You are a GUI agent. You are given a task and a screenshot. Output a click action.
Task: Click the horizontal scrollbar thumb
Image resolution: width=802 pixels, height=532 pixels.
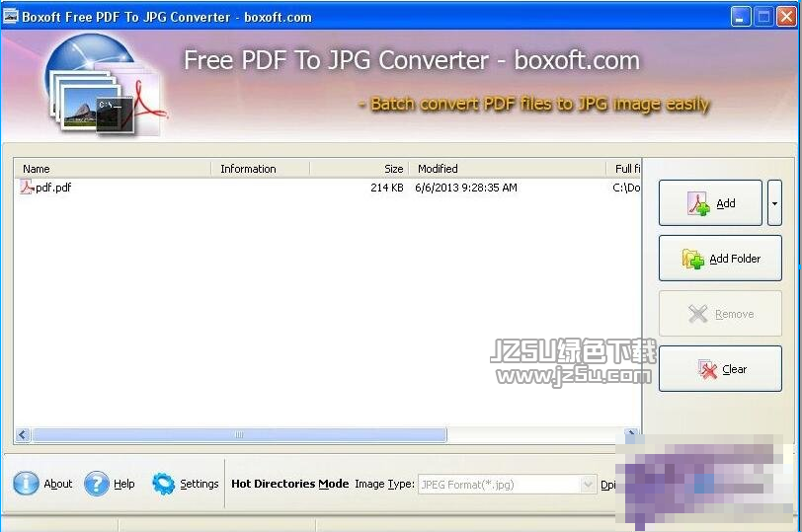[239, 435]
